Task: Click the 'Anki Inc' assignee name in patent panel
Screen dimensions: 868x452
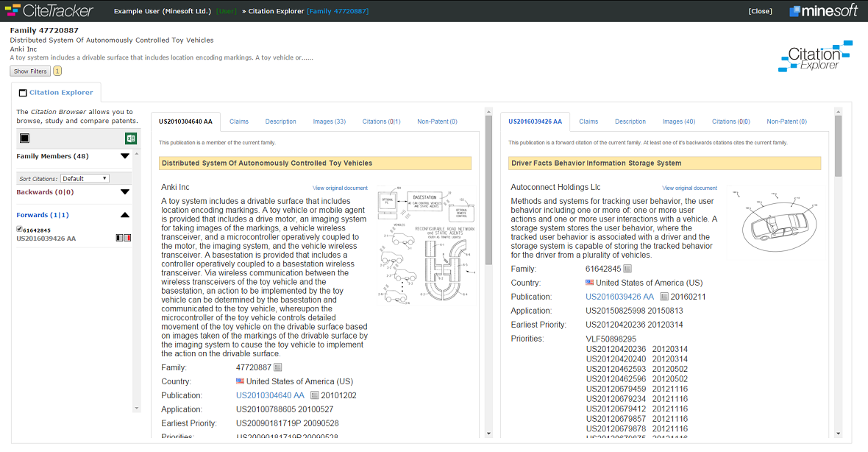Action: (176, 187)
